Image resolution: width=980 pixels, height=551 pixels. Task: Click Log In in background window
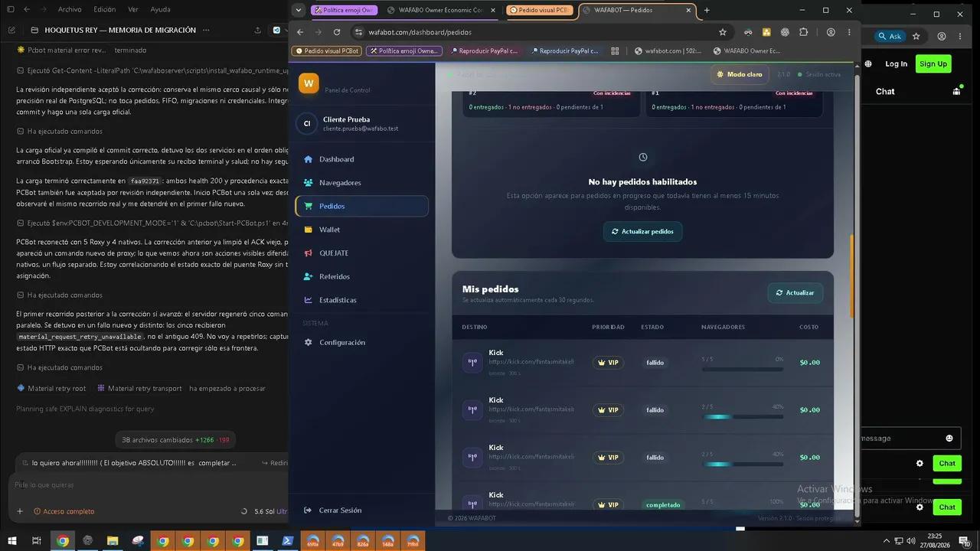[896, 64]
